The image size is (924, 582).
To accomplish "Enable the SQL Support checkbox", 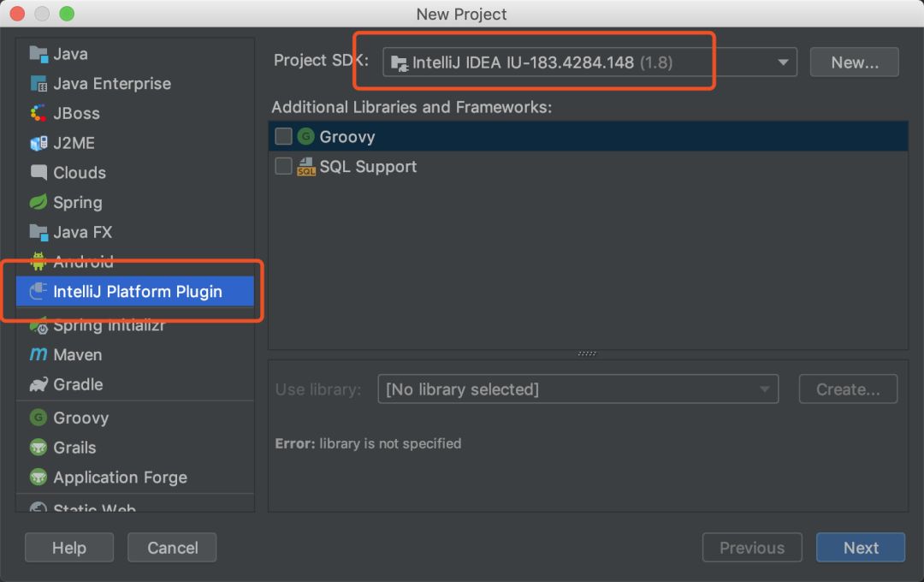I will tap(283, 166).
